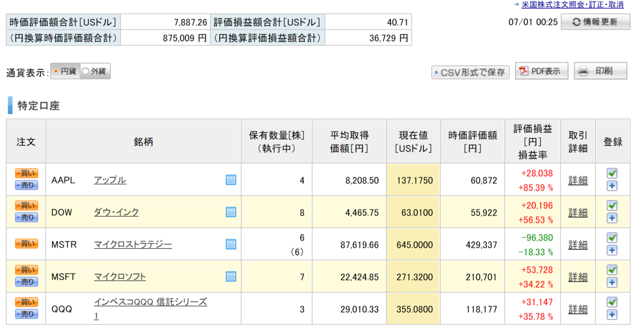
Task: Open the calendar icon for MSFT
Action: pyautogui.click(x=231, y=277)
